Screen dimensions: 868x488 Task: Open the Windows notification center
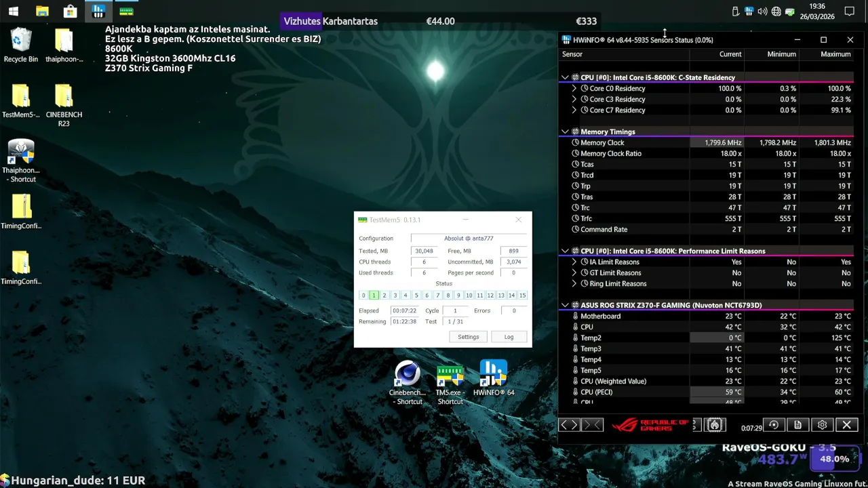click(x=849, y=12)
